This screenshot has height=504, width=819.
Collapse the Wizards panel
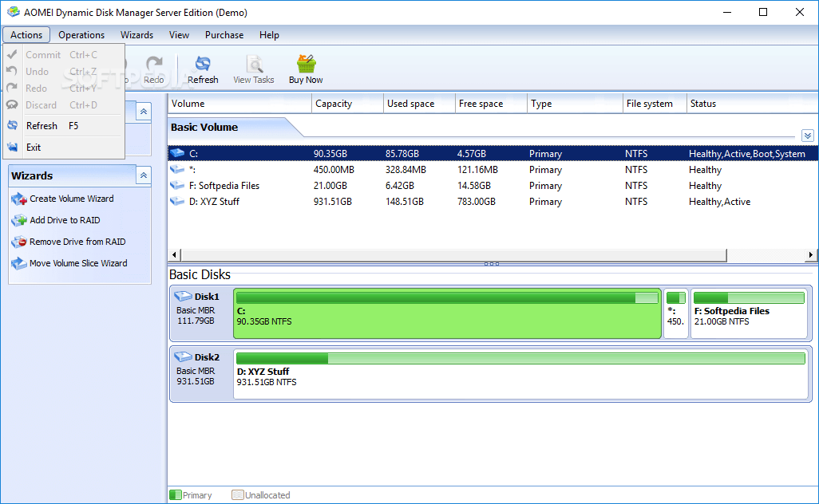[x=143, y=175]
